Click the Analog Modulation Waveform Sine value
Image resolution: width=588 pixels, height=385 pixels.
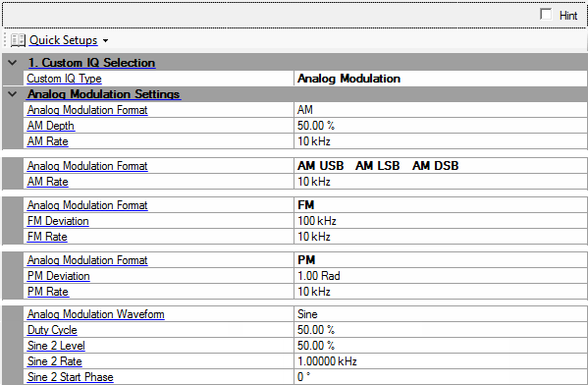(x=441, y=314)
